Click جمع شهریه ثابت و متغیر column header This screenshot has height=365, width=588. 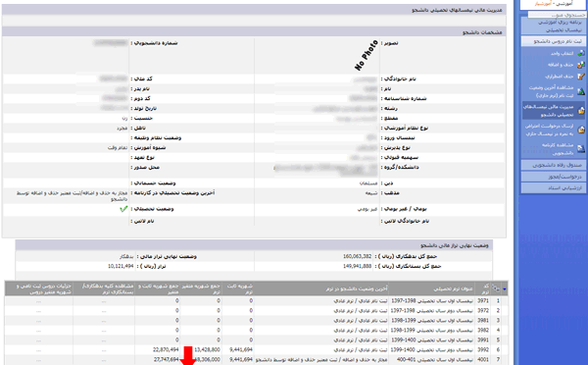point(157,288)
